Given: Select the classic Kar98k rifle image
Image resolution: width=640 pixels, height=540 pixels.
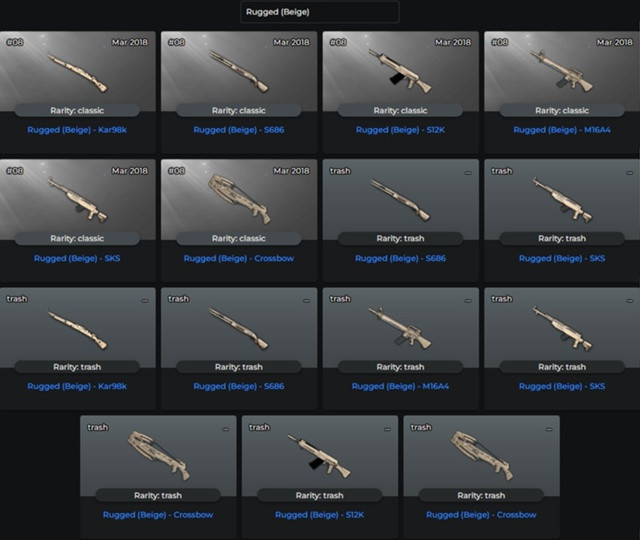Looking at the screenshot, I should tap(78, 73).
